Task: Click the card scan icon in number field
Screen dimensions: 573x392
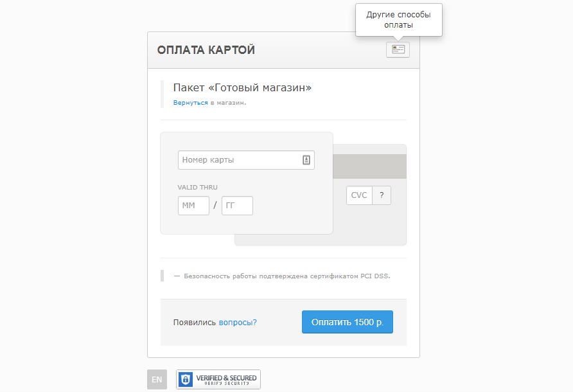Action: point(306,160)
